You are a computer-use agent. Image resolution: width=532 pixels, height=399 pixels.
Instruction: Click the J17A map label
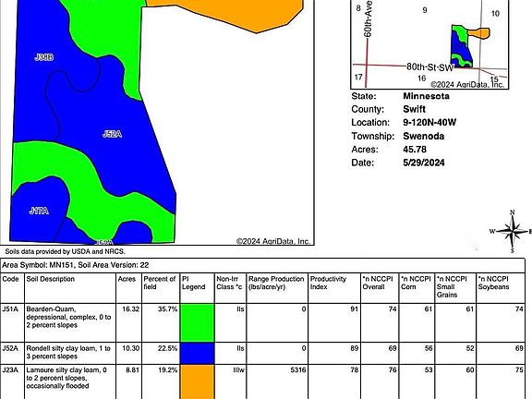pyautogui.click(x=39, y=211)
